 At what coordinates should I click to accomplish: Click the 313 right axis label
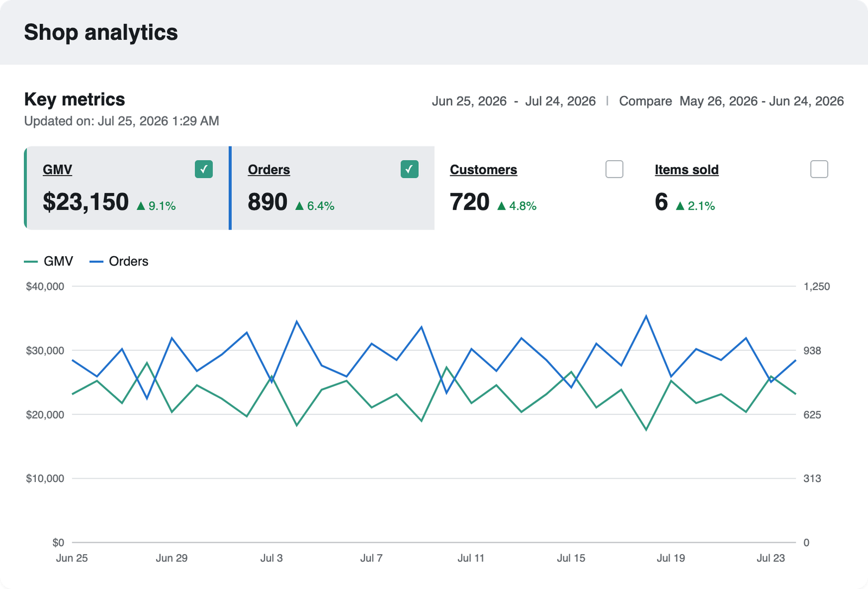812,479
